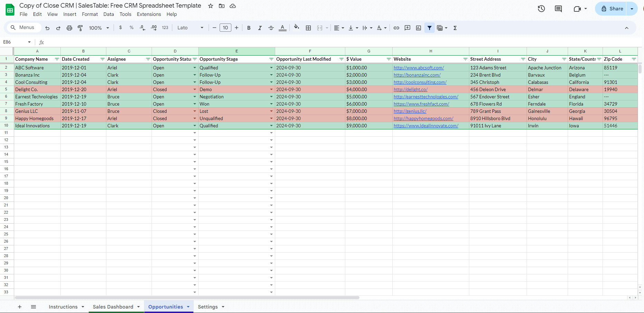Open the Data menu
Screen dimensions: 644x313
(x=108, y=14)
